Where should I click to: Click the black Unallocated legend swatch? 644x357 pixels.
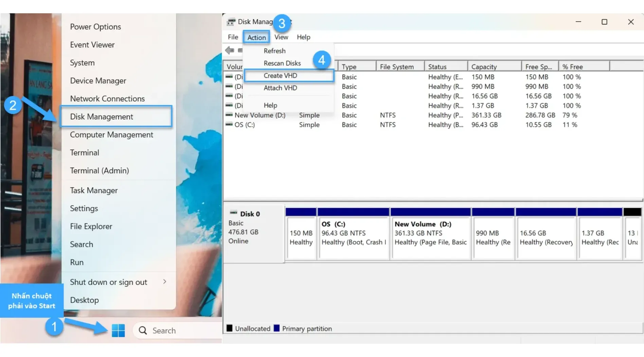pos(230,328)
